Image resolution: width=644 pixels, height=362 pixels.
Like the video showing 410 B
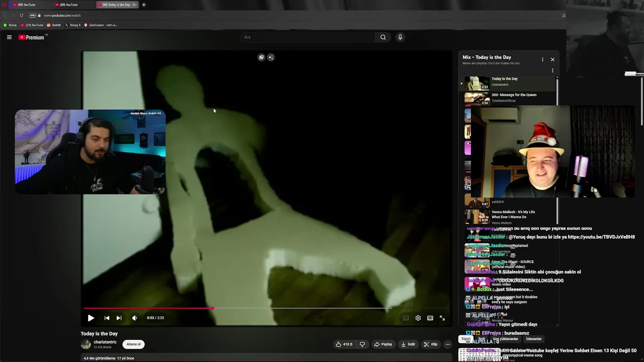tap(345, 344)
